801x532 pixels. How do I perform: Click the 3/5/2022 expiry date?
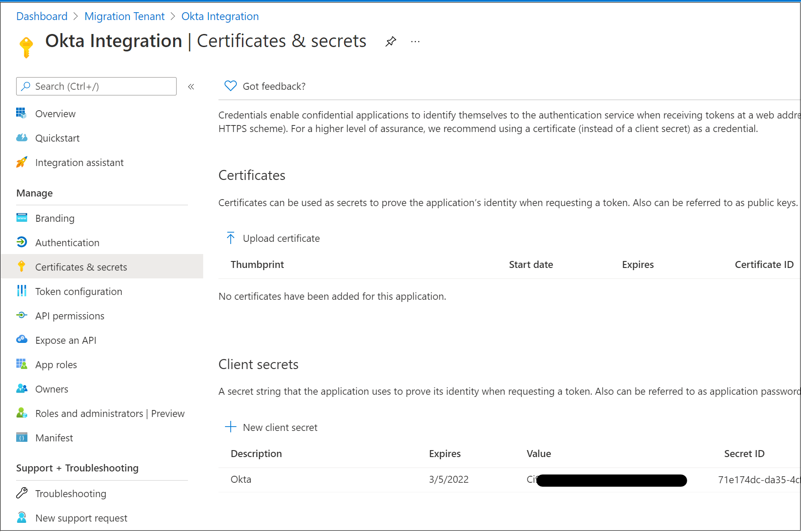[x=449, y=479]
